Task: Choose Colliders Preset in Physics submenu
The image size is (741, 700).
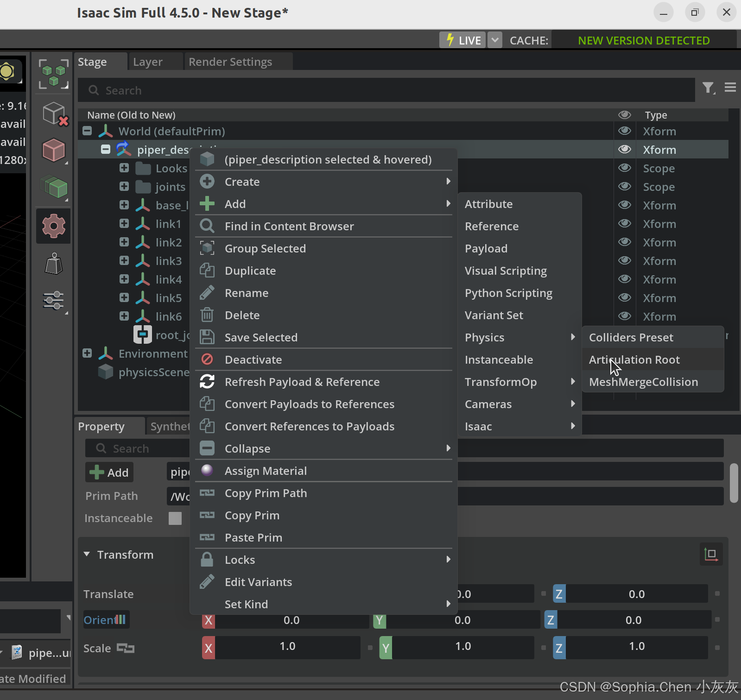Action: click(x=652, y=337)
